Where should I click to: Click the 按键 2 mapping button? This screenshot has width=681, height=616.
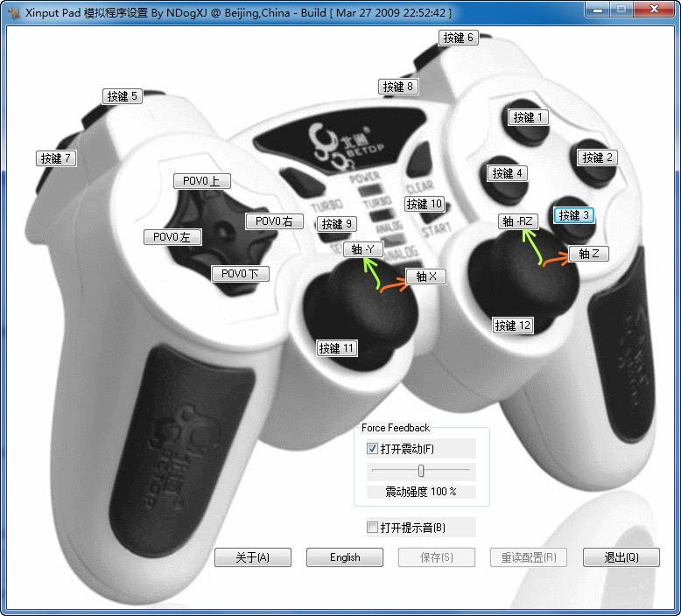(x=597, y=157)
